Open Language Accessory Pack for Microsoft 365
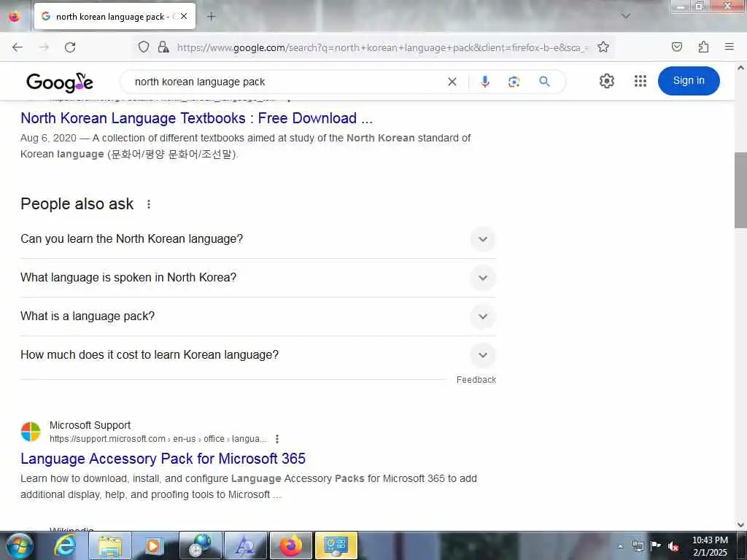The height and width of the screenshot is (560, 747). tap(163, 459)
